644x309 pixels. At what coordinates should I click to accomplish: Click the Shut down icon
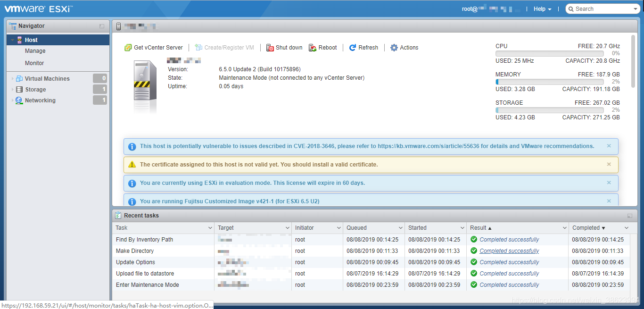point(270,48)
